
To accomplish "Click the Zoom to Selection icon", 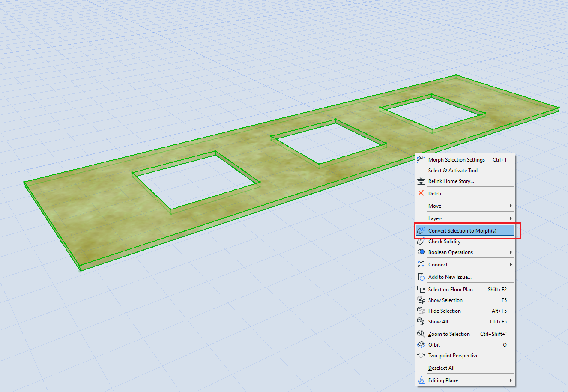I will click(x=421, y=334).
